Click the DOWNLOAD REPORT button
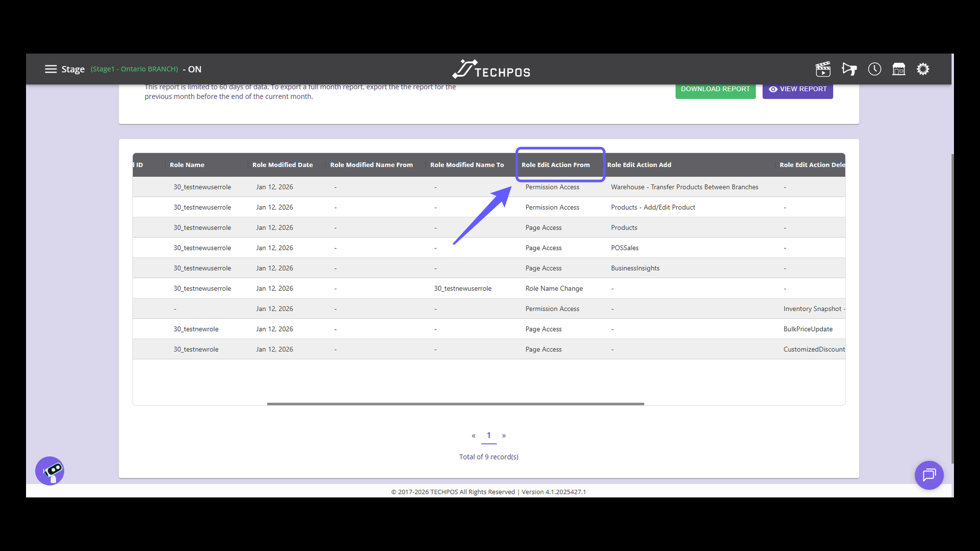This screenshot has width=980, height=551. click(x=715, y=89)
